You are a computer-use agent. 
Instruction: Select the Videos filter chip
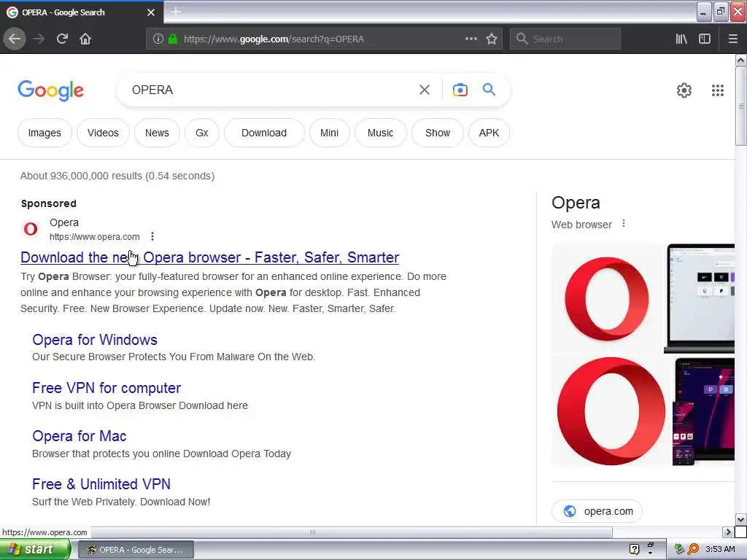(x=103, y=133)
